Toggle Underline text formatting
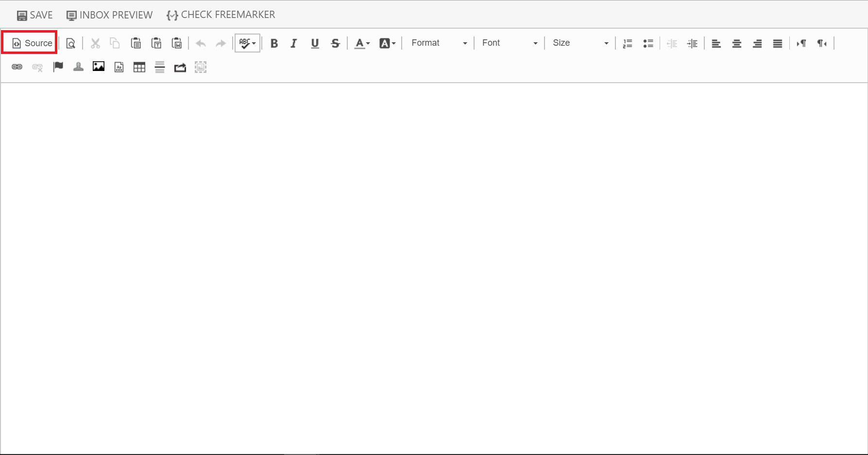This screenshot has width=868, height=455. tap(315, 43)
